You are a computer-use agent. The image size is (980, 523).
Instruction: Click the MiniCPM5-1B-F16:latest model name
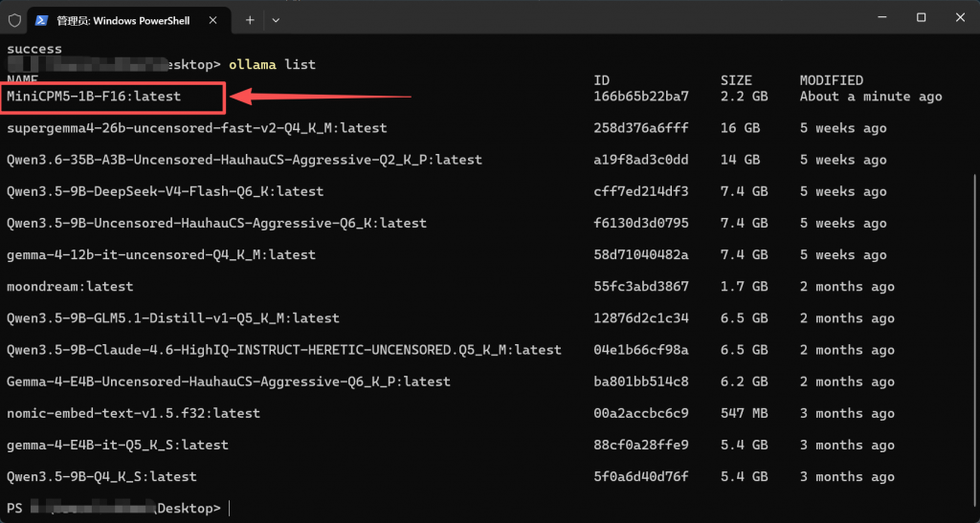click(x=94, y=97)
